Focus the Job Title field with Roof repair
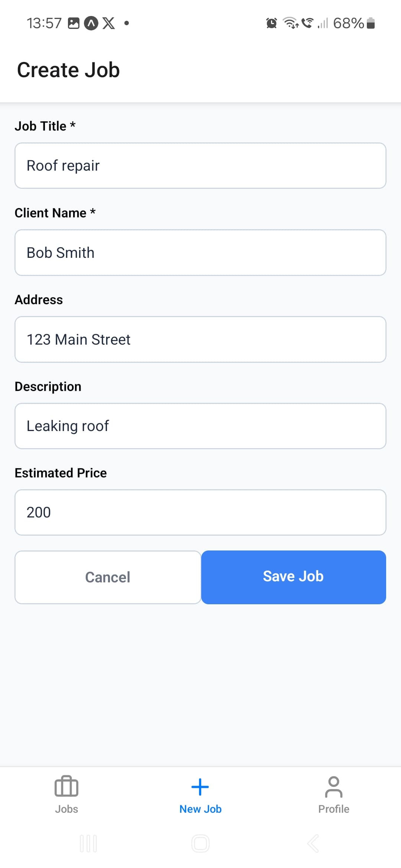 pyautogui.click(x=200, y=166)
